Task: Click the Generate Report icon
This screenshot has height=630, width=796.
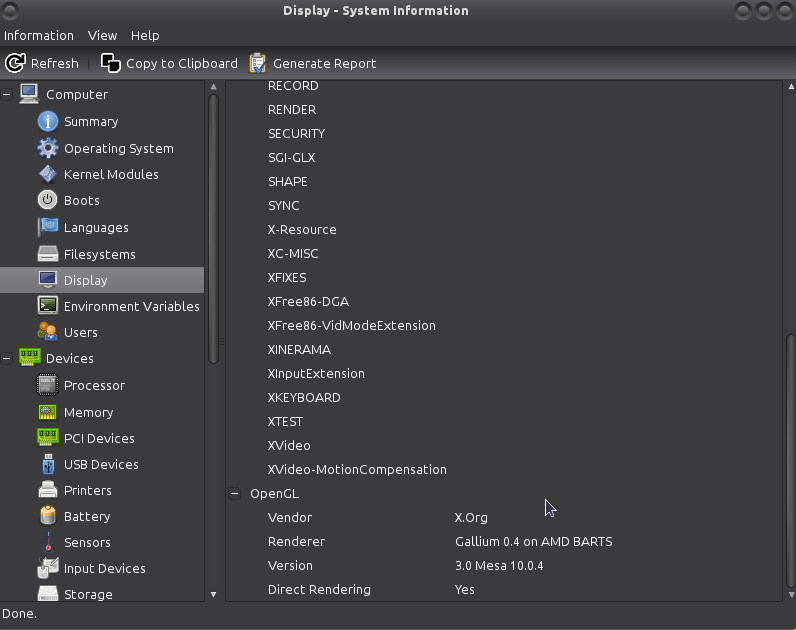Action: [258, 63]
